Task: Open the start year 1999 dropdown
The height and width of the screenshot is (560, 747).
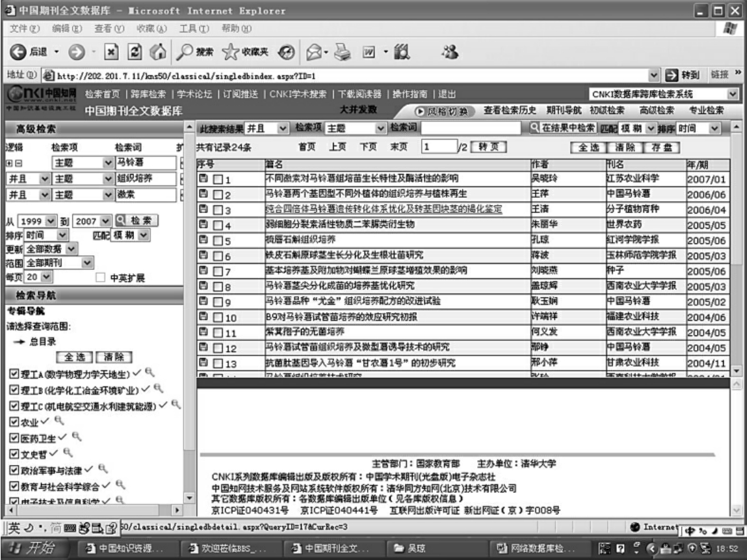Action: [51, 221]
